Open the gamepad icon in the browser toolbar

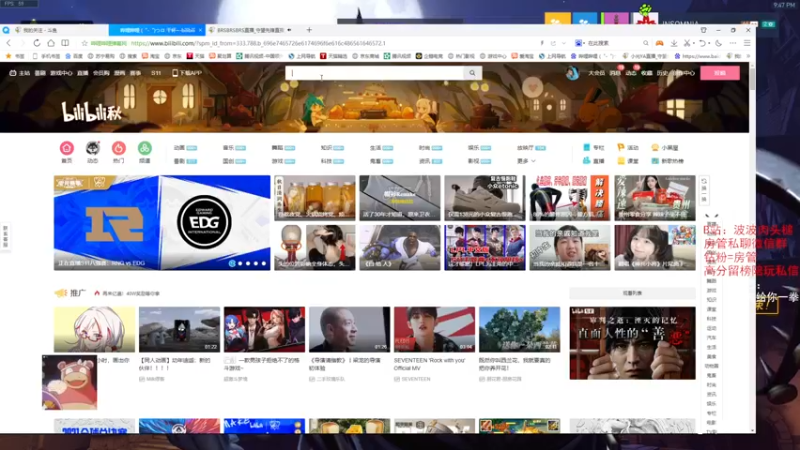659,43
